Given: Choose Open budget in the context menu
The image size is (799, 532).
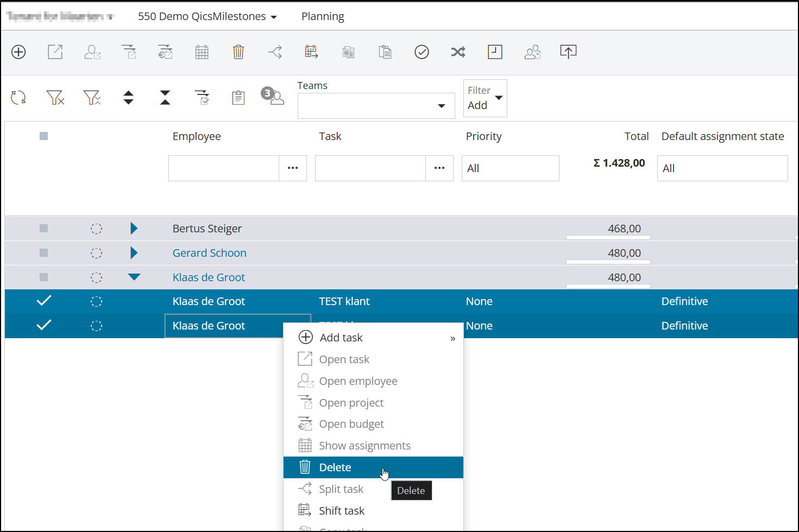Looking at the screenshot, I should coord(373,424).
